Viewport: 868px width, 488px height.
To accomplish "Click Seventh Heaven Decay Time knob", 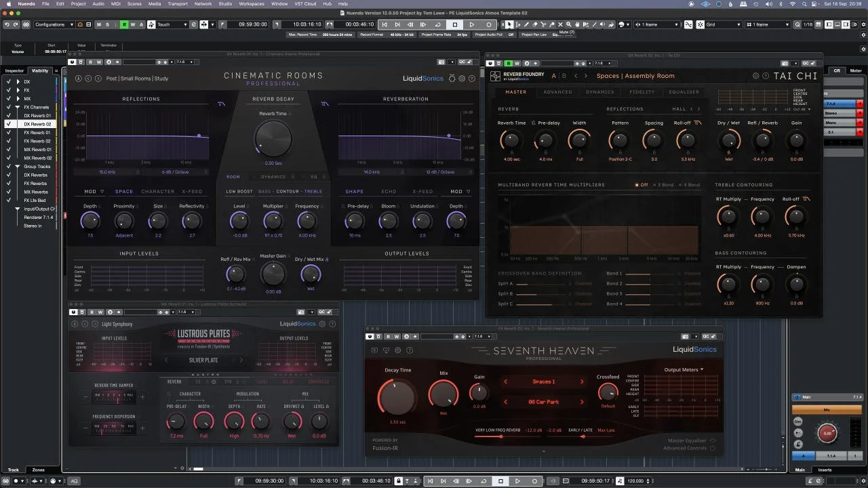I will [397, 397].
